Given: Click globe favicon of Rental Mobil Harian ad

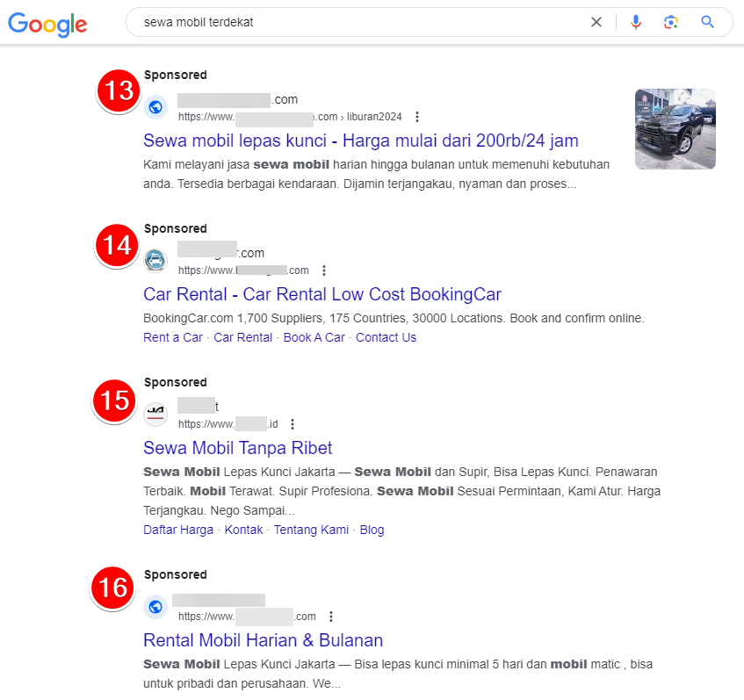Looking at the screenshot, I should [155, 607].
